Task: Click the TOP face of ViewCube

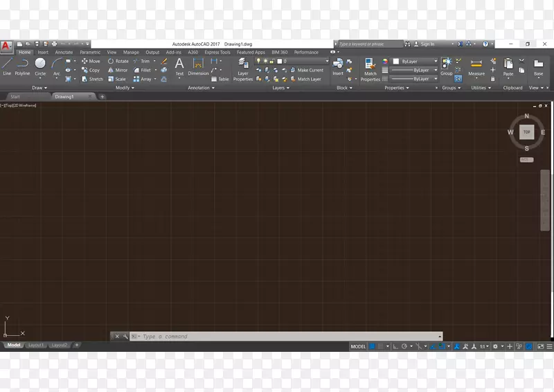Action: tap(526, 132)
